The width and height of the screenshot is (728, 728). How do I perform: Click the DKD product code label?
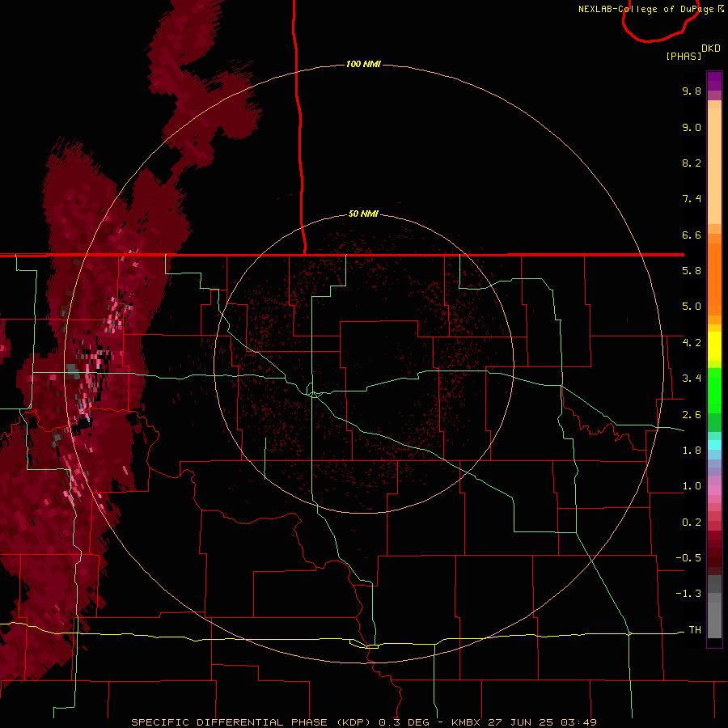(x=711, y=49)
